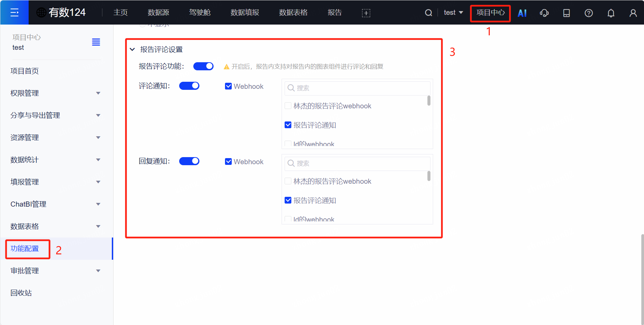644x325 pixels.
Task: Type in the webhook 搜索 field
Action: 357,88
